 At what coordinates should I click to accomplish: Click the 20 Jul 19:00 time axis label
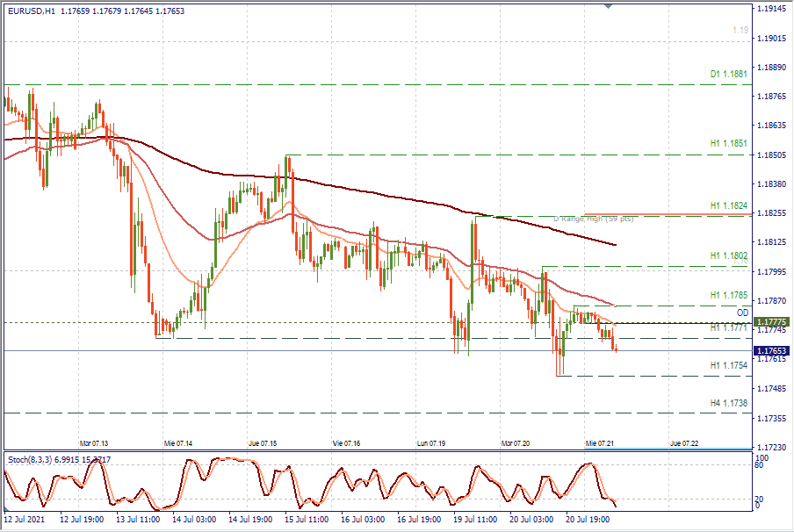pos(588,520)
